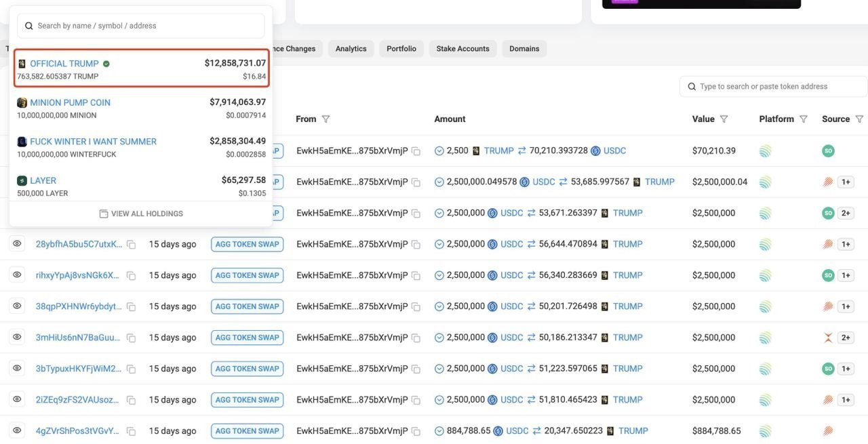Open the Portfolio tab
Image resolution: width=868 pixels, height=444 pixels.
[401, 49]
